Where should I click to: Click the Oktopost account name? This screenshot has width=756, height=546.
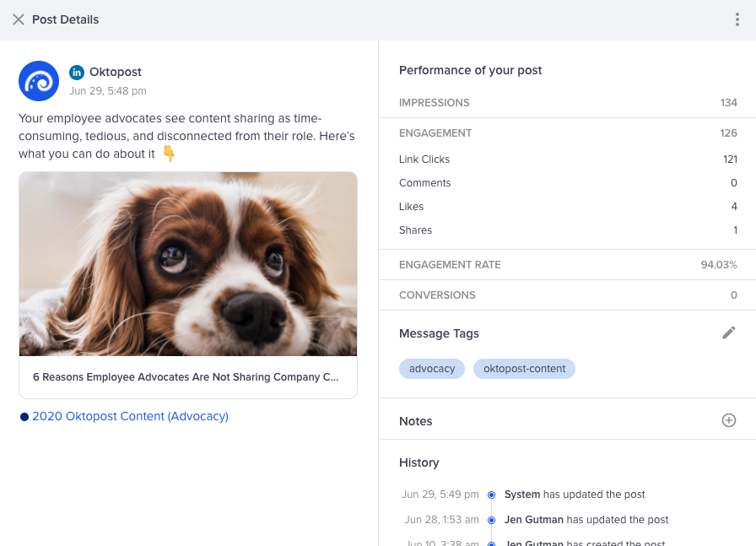tap(116, 73)
